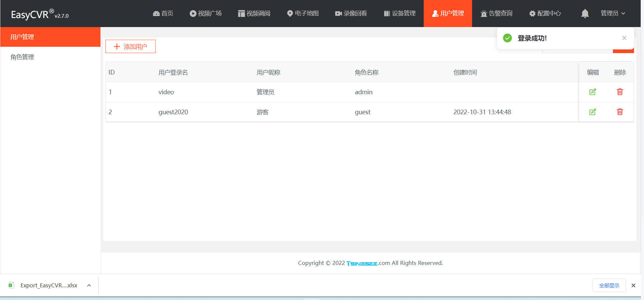
Task: Go to 设备管理 tab
Action: [400, 13]
